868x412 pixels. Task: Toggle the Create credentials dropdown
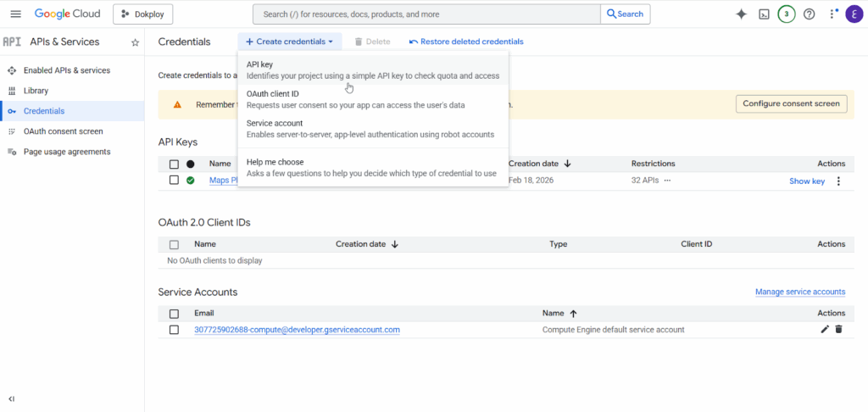click(x=289, y=42)
